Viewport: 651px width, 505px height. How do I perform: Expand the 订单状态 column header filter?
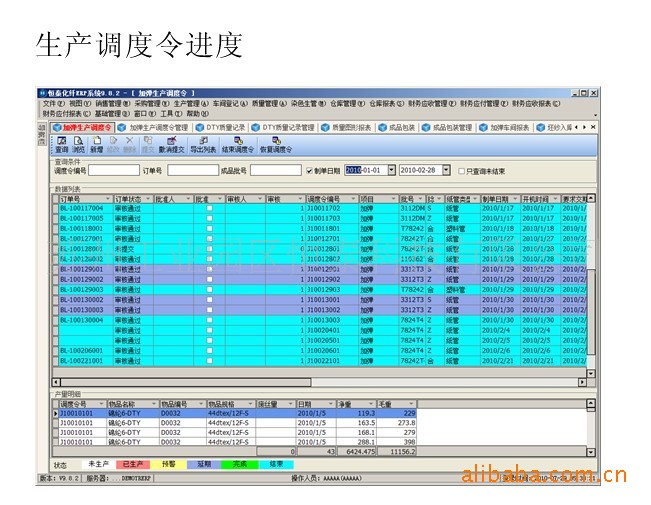point(148,199)
